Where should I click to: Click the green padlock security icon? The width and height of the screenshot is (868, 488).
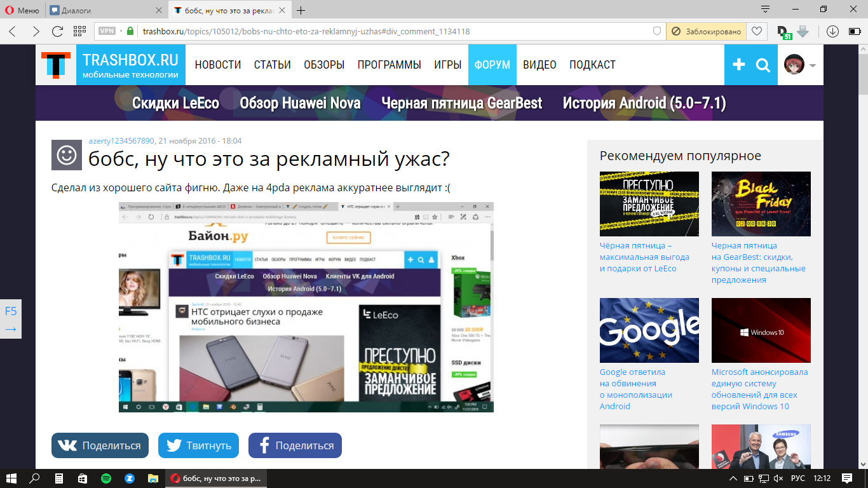[x=130, y=31]
